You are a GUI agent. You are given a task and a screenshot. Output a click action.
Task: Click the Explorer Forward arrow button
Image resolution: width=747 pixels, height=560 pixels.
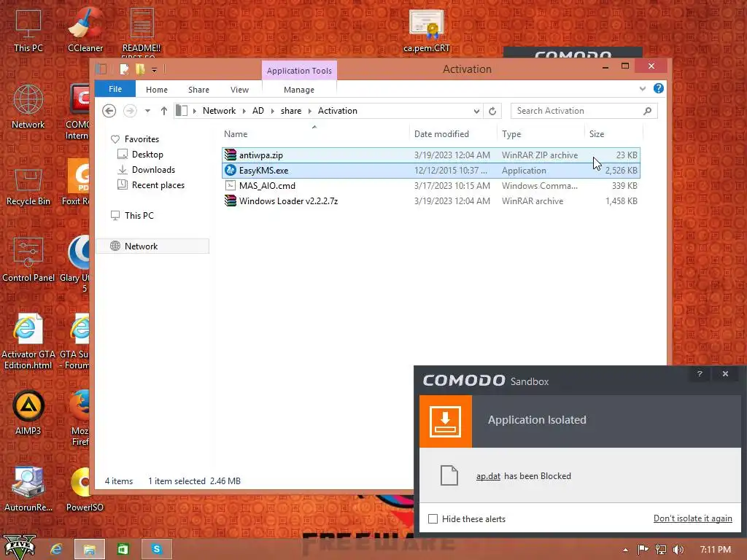[130, 111]
